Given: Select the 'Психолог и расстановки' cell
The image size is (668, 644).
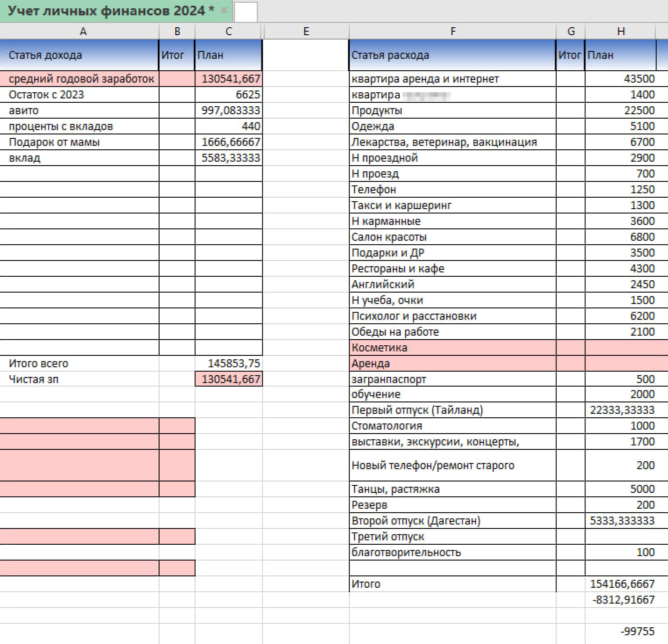Looking at the screenshot, I should coord(453,316).
